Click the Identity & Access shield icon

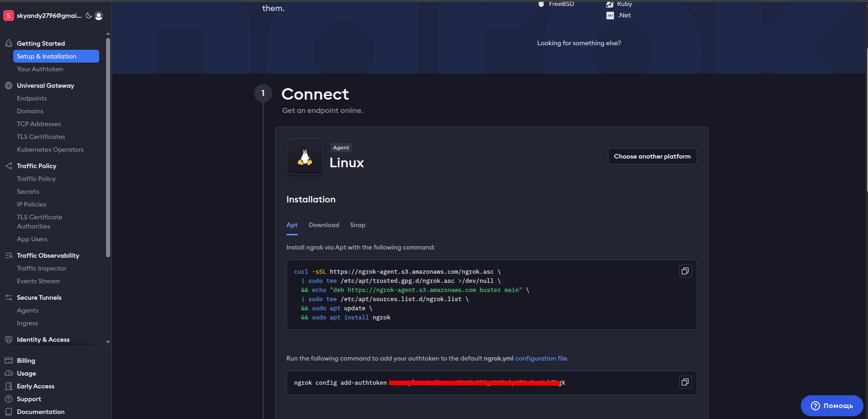coord(9,339)
